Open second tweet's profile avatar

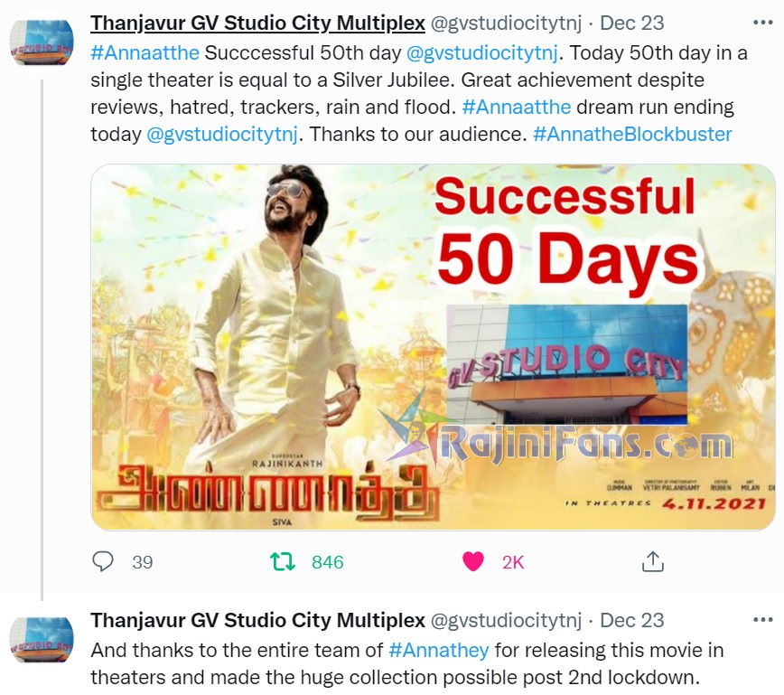[x=42, y=640]
